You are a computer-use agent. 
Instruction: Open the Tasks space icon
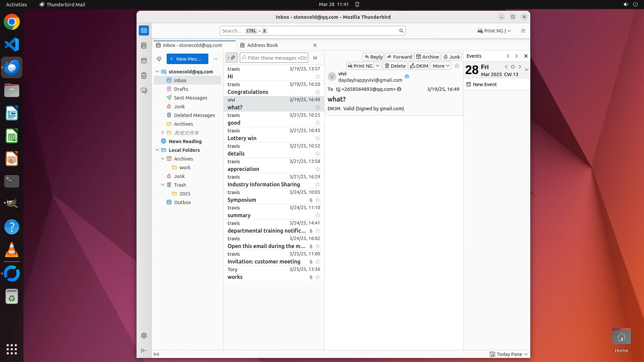click(144, 76)
